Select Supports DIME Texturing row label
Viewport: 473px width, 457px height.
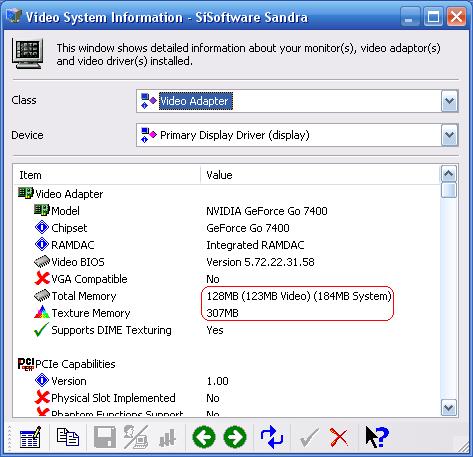click(111, 330)
